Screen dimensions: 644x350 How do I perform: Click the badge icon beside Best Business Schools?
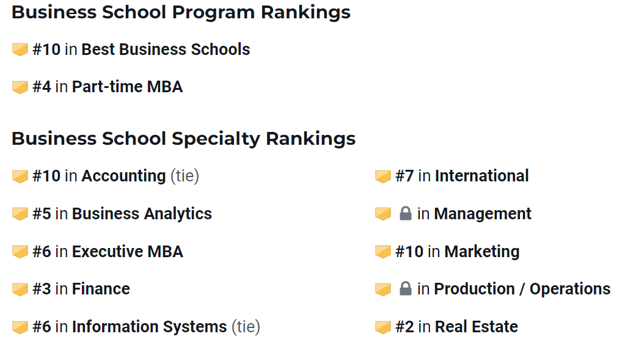[x=20, y=49]
